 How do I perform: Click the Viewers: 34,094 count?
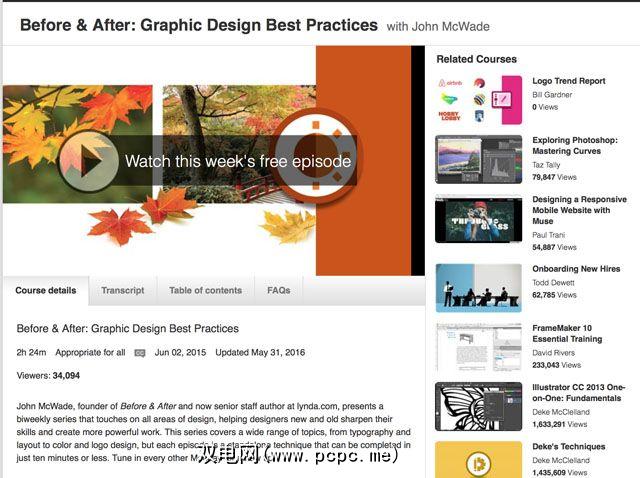tap(48, 376)
